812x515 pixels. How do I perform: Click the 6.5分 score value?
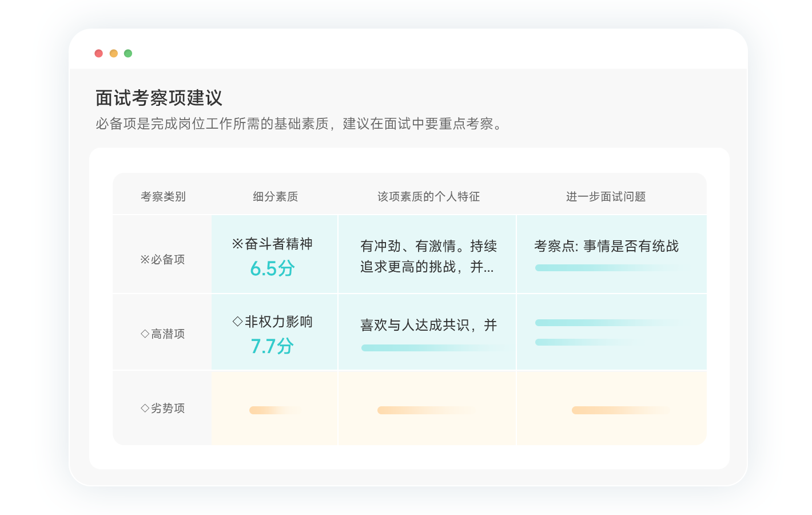click(272, 268)
